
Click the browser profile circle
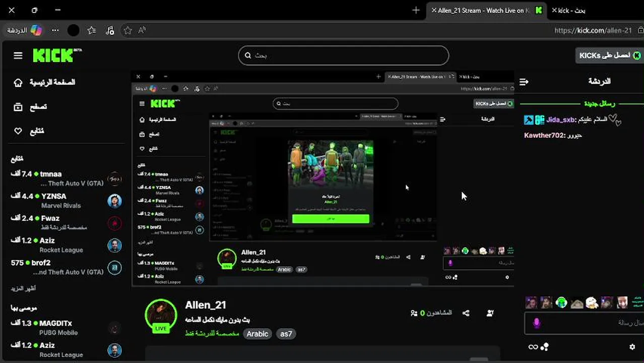click(74, 30)
